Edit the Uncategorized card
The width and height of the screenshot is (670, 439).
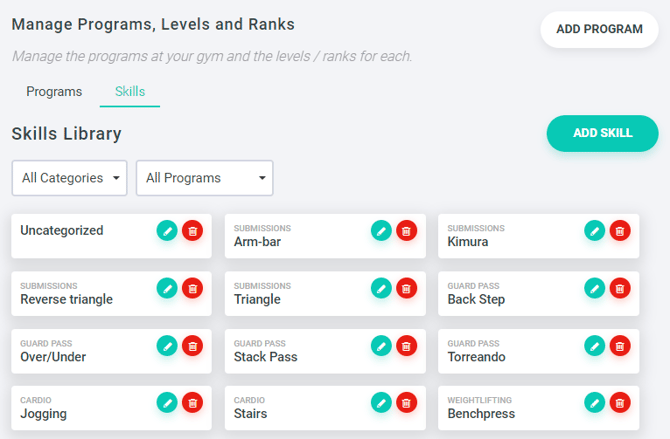pos(167,231)
